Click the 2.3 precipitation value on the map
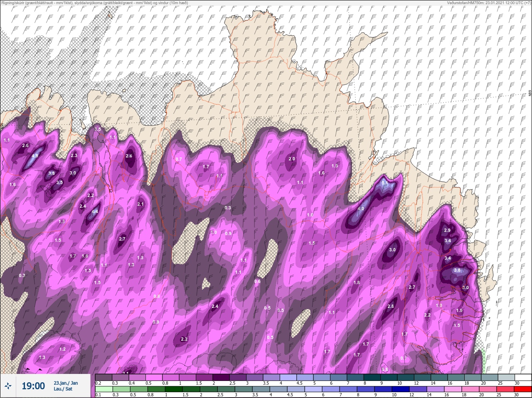 [74, 155]
